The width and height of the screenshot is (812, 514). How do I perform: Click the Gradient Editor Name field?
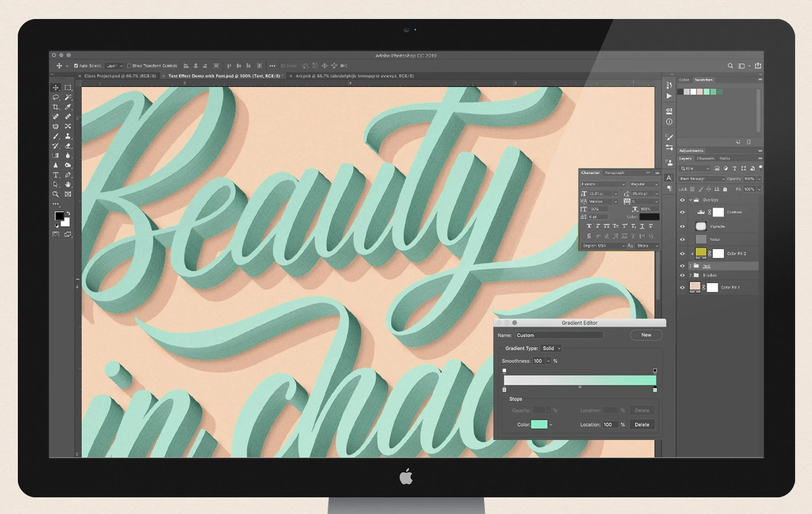(559, 335)
